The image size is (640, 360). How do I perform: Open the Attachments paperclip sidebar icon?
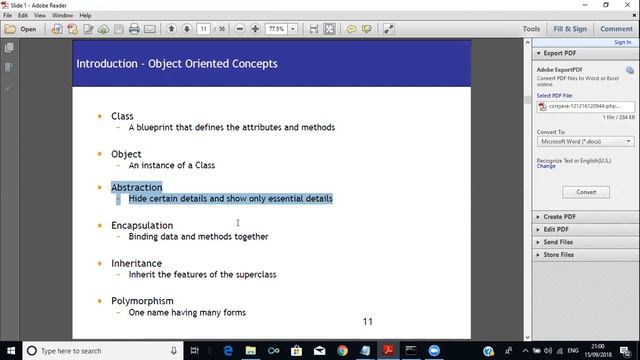(9, 87)
